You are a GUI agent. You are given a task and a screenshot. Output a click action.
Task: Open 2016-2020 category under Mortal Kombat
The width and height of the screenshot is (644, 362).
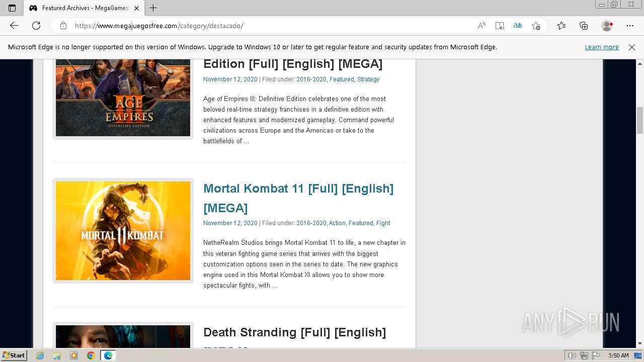[311, 223]
